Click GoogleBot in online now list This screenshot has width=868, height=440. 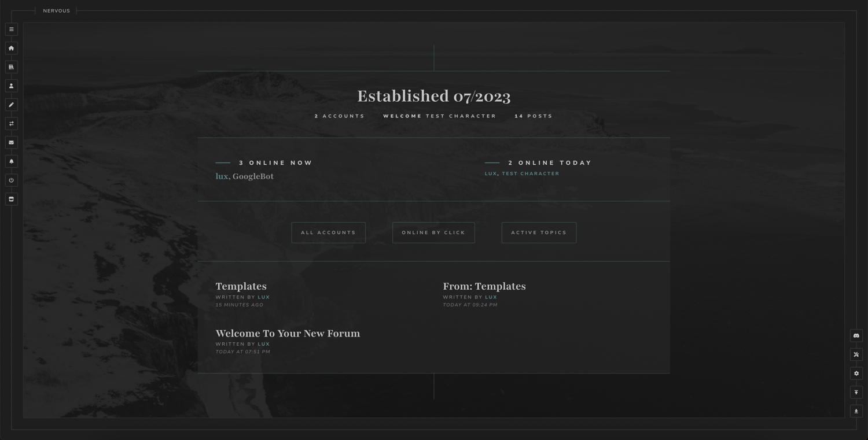(x=253, y=176)
